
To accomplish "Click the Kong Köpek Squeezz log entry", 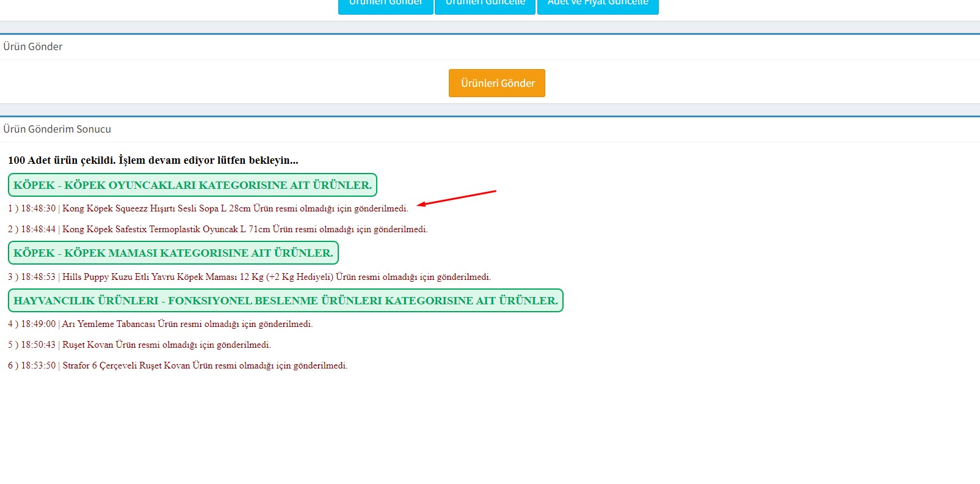I will [235, 208].
